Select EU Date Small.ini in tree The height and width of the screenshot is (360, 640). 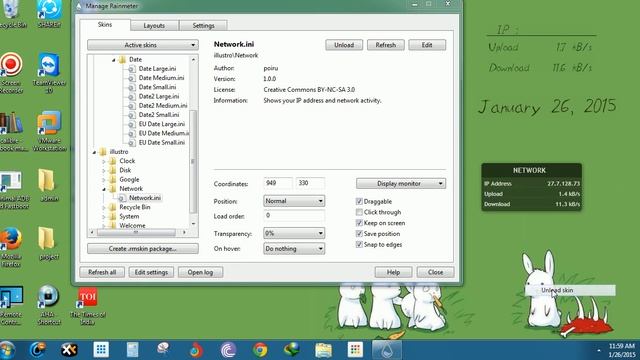pyautogui.click(x=162, y=142)
